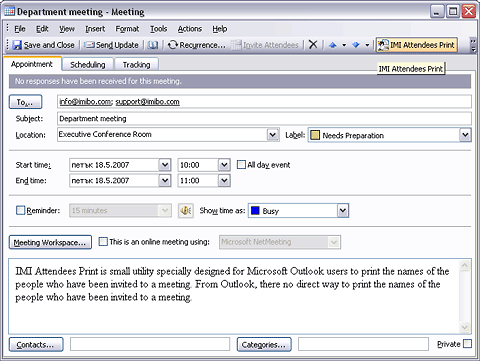Click the Categories text field
This screenshot has width=480, height=361.
point(363,344)
